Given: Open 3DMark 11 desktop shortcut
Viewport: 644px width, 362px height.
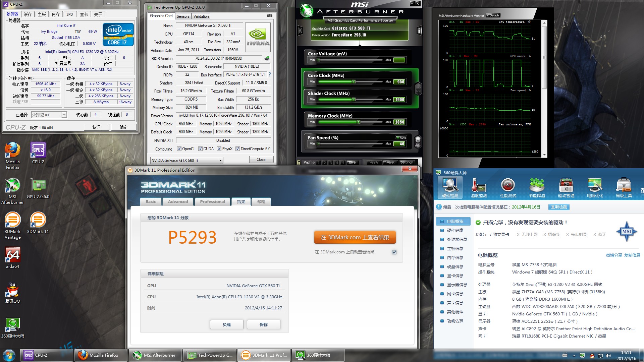Looking at the screenshot, I should tap(38, 223).
